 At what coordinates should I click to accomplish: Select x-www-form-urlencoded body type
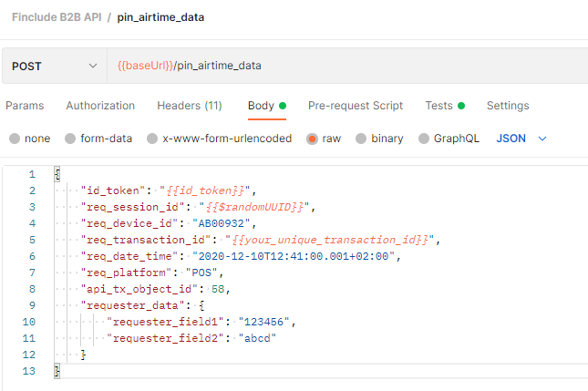coord(220,139)
